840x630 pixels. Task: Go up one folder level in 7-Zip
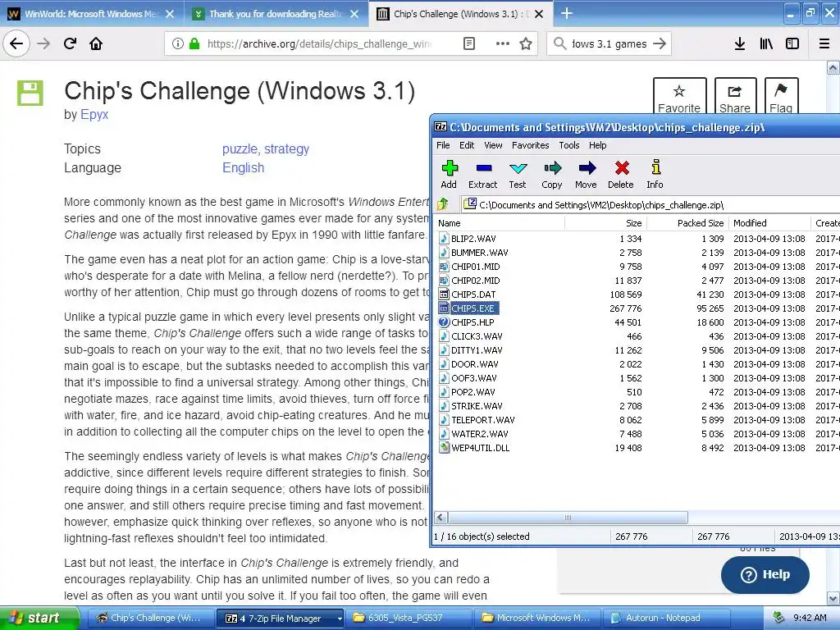(443, 204)
